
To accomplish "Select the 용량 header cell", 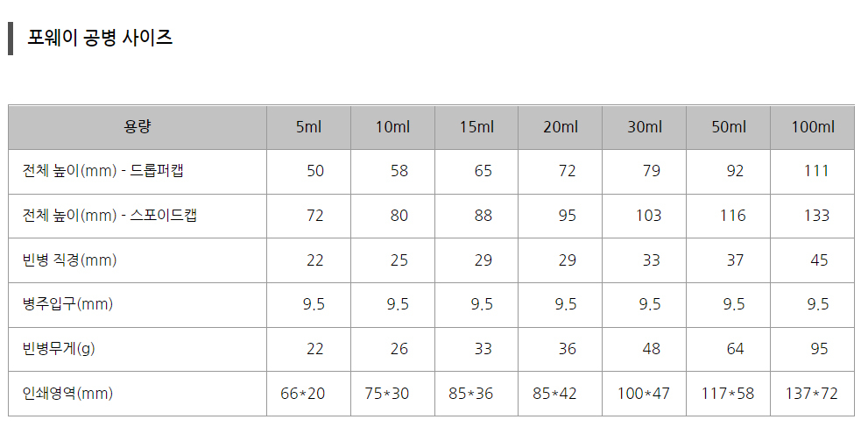I will [138, 127].
